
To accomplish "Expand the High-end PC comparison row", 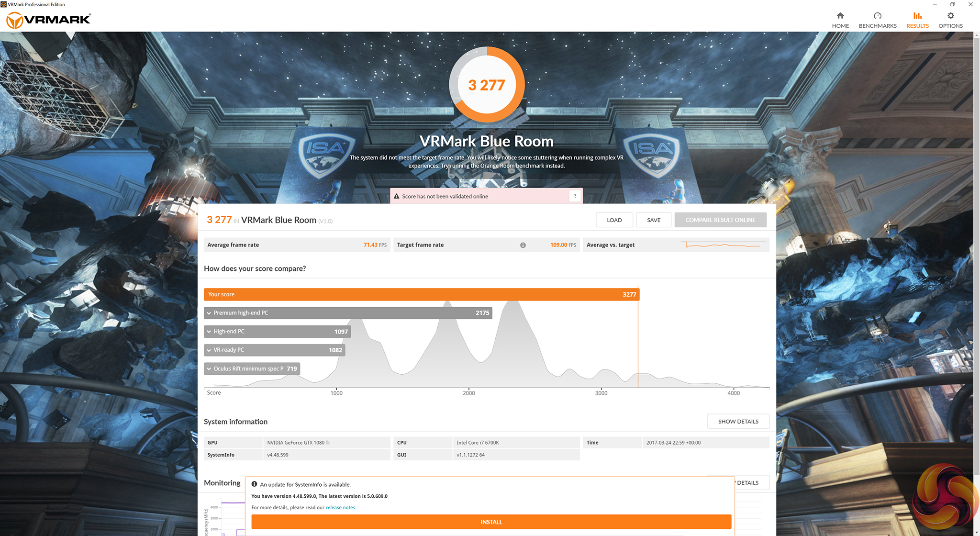I will (209, 332).
